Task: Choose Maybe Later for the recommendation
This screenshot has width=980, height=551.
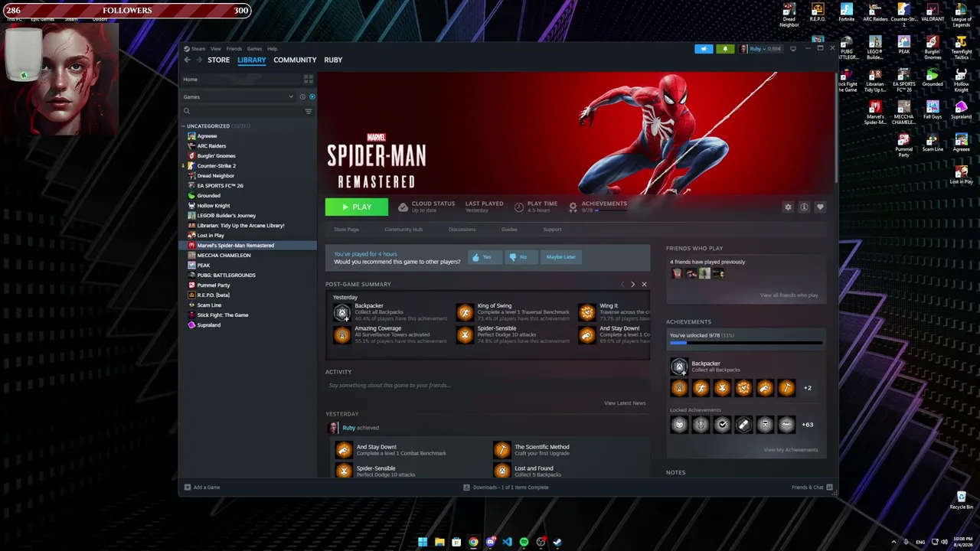Action: [x=560, y=257]
